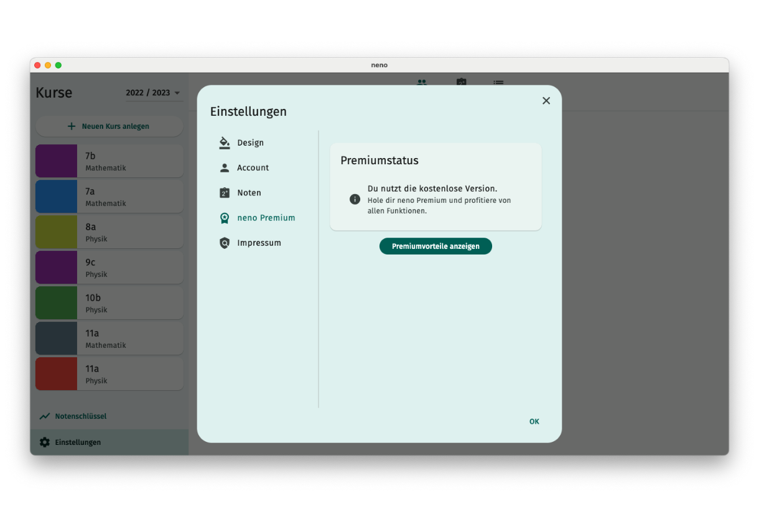Select the olive 8a Physik course swatch
The image size is (759, 532).
point(56,232)
